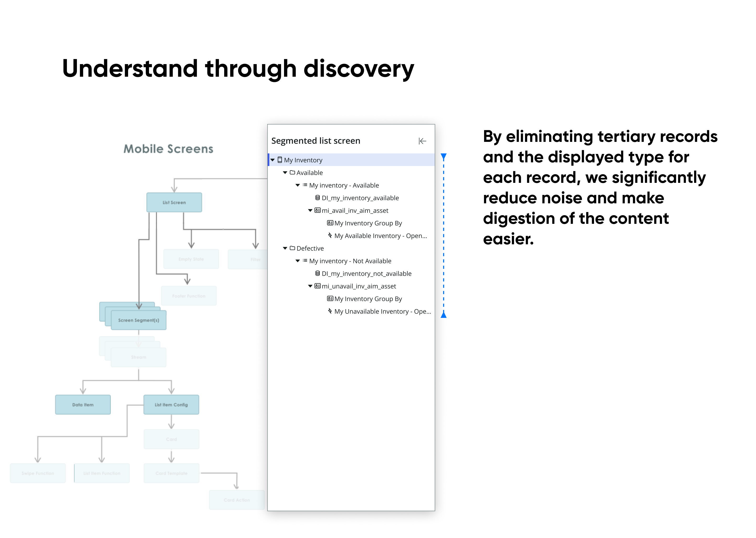Click the Mobile Screens diagram heading

tap(168, 149)
